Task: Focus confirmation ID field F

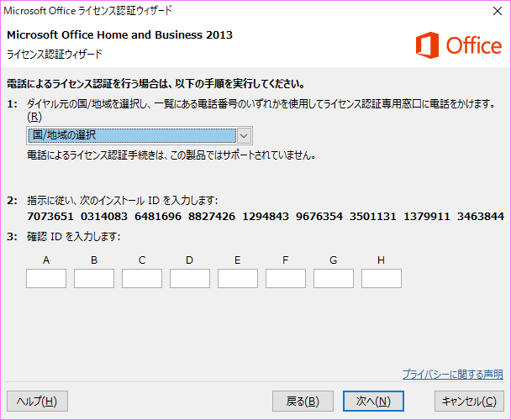Action: 286,278
